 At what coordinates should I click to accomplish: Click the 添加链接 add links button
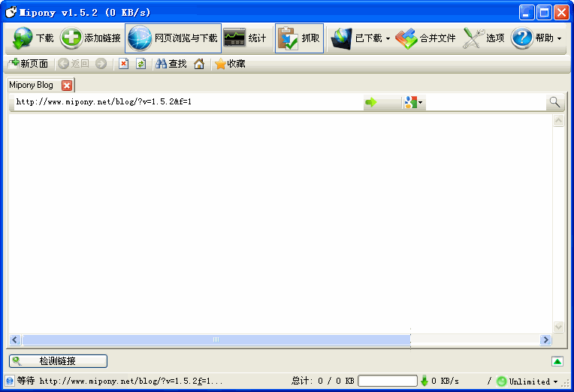pyautogui.click(x=91, y=38)
